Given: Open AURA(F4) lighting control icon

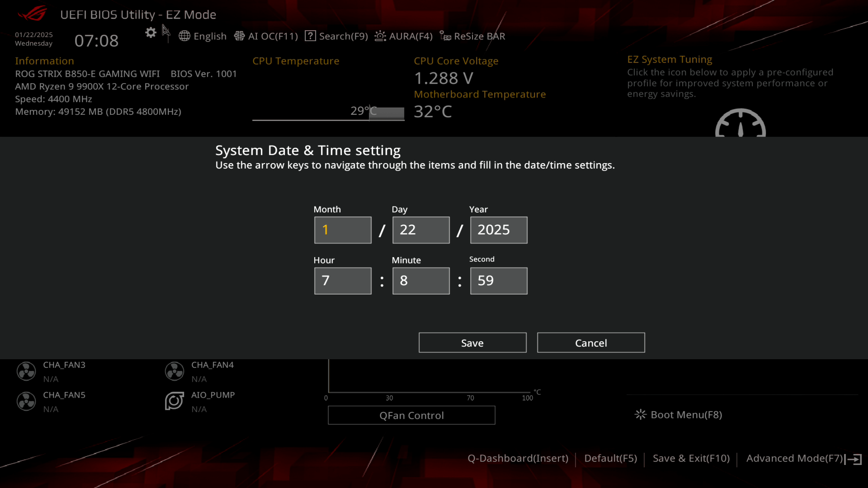Looking at the screenshot, I should [x=380, y=36].
